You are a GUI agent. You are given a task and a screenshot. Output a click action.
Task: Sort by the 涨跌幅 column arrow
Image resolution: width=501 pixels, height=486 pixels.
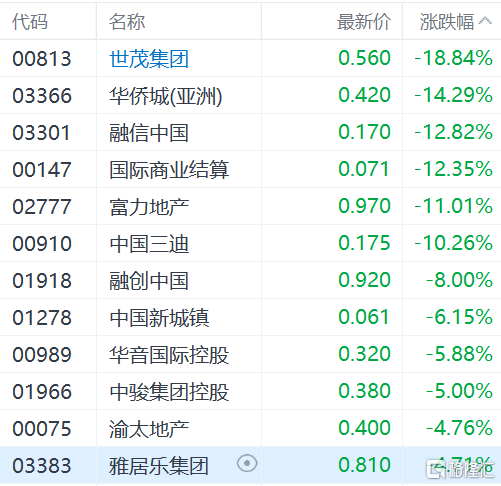click(x=485, y=21)
